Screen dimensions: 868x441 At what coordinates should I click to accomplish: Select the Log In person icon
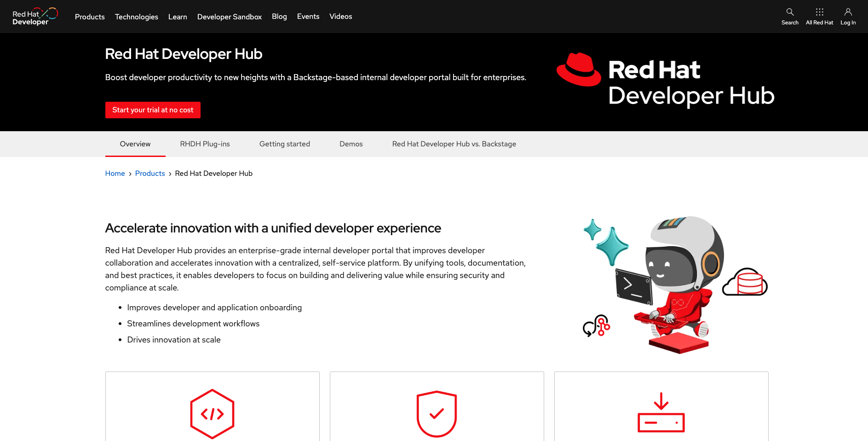click(x=848, y=15)
